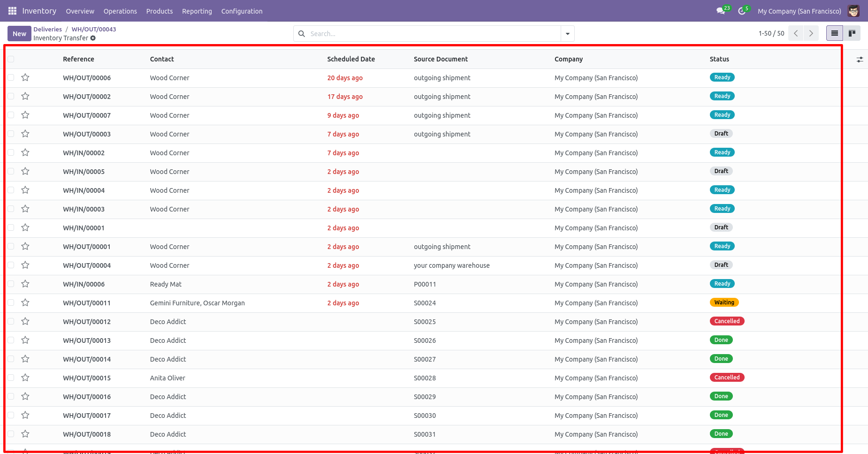Open the Reporting menu
The width and height of the screenshot is (868, 454).
click(x=197, y=11)
